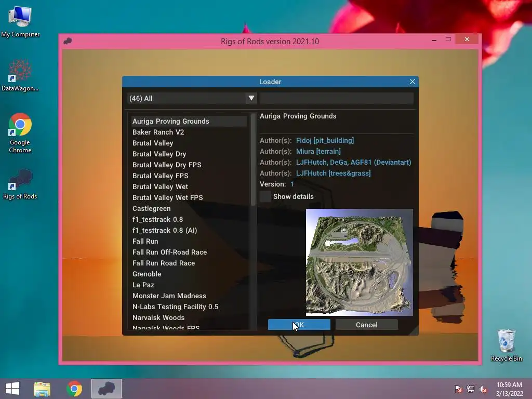
Task: Enable the Show details checkbox
Action: (265, 196)
